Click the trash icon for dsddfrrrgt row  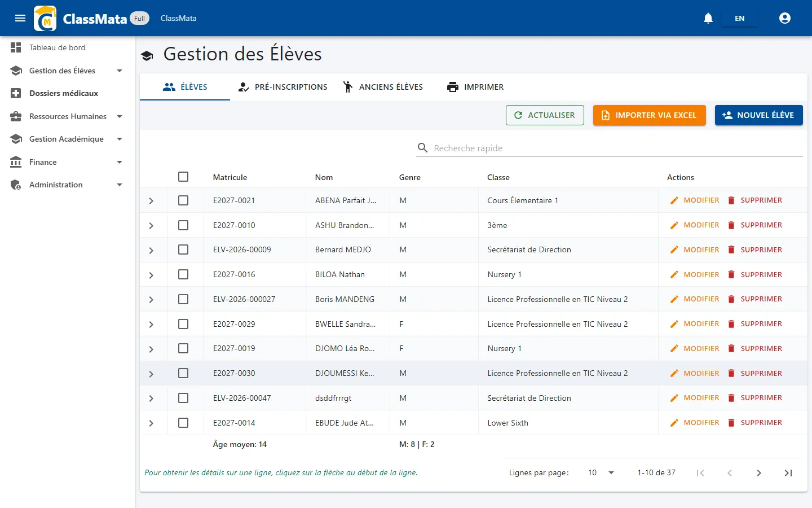[x=731, y=398]
